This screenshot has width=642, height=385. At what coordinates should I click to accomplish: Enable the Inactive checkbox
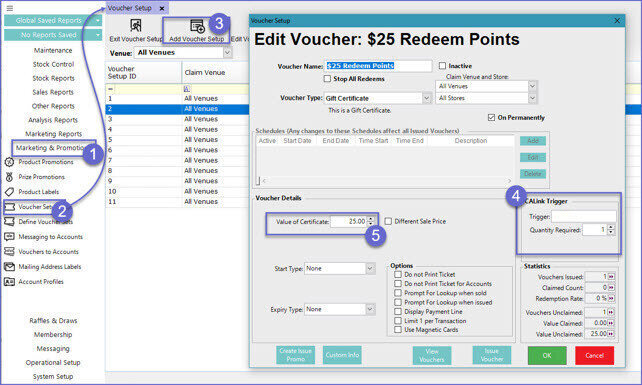click(x=442, y=66)
